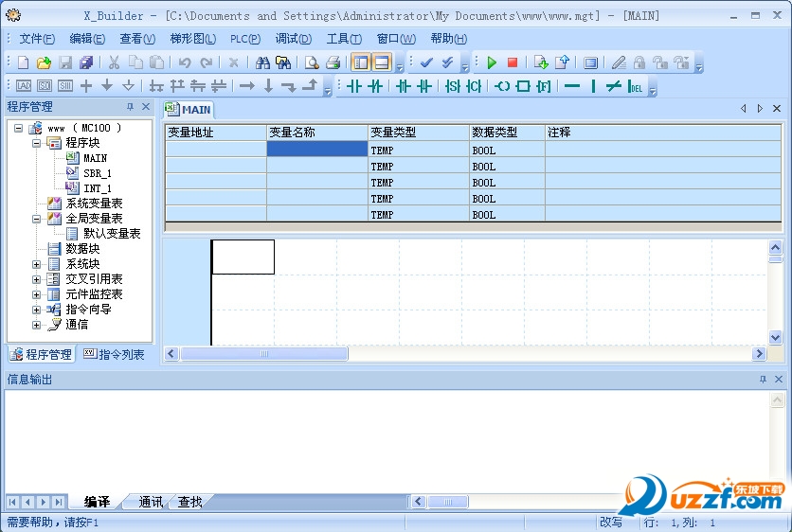Click the ladder editor scroll right arrow
Screen dimensions: 792x532
coord(759,354)
